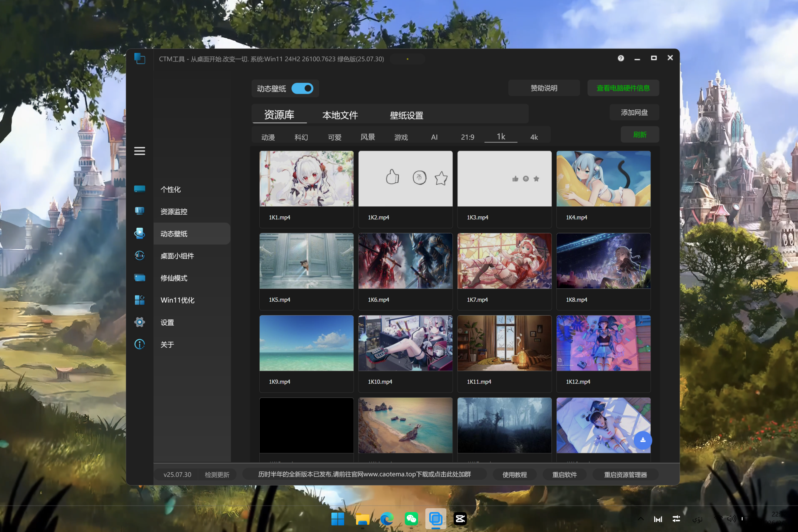Open the 壁纸设置 tab
The image size is (798, 532).
406,115
